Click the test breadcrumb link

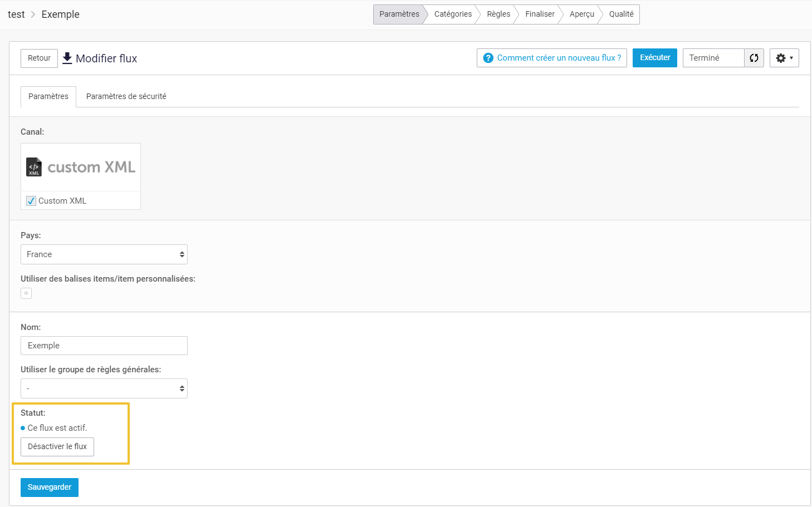(x=16, y=14)
